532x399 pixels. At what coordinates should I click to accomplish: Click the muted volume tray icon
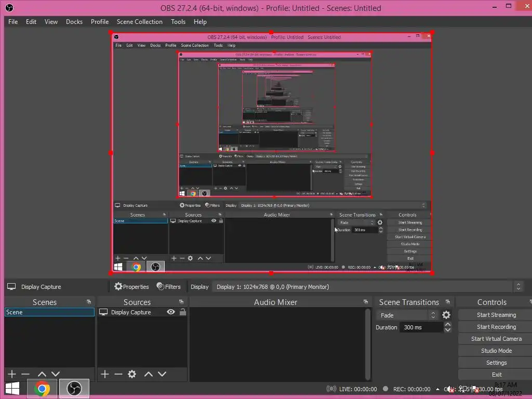pos(450,390)
